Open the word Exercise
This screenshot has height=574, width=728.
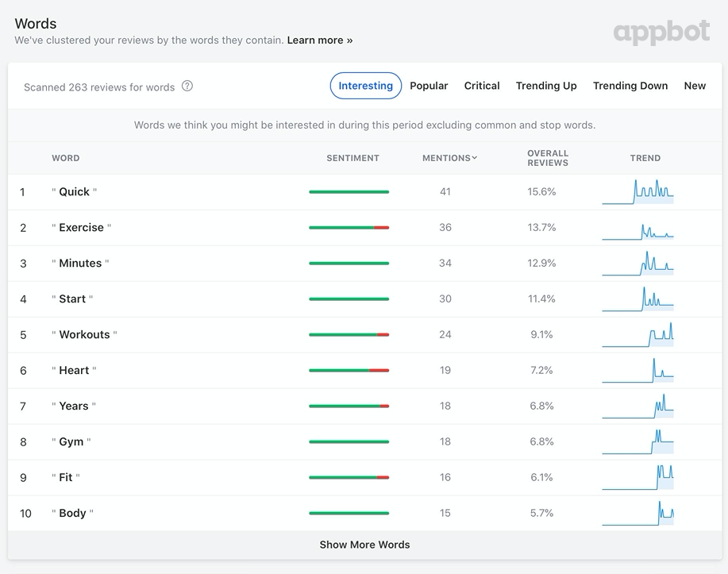tap(81, 228)
